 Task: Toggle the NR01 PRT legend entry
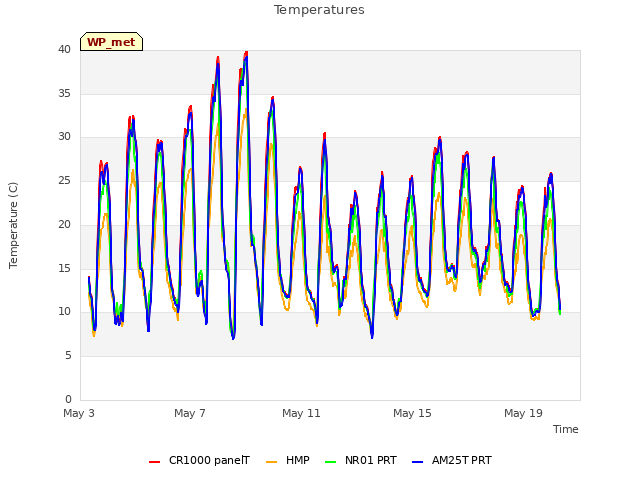(x=361, y=460)
